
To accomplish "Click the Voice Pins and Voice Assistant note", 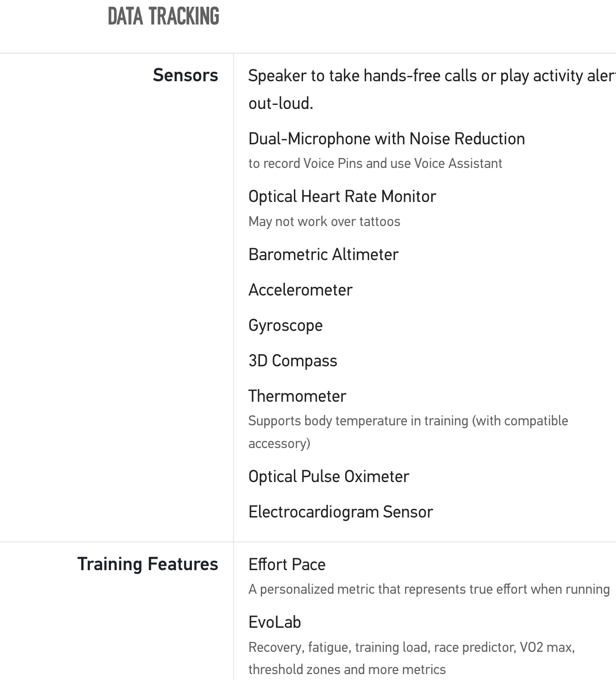I will 375,163.
